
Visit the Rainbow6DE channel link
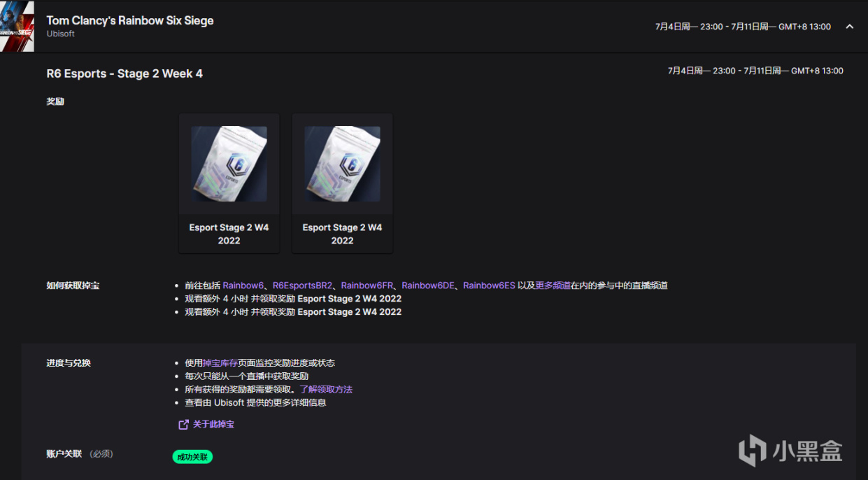[x=428, y=285]
